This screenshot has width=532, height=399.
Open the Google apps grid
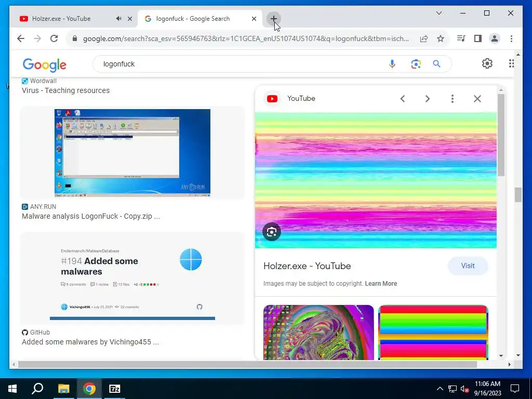[511, 63]
